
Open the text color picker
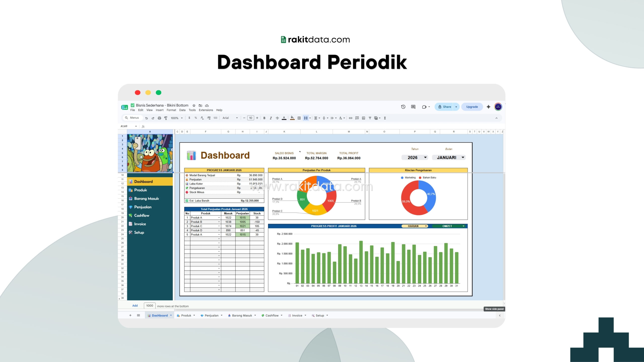coord(284,118)
